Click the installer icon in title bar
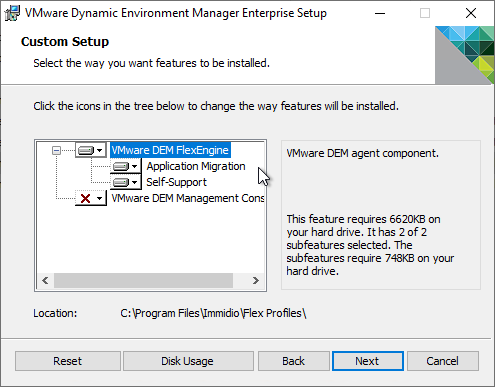Screen dimensions: 495x387 click(12, 13)
